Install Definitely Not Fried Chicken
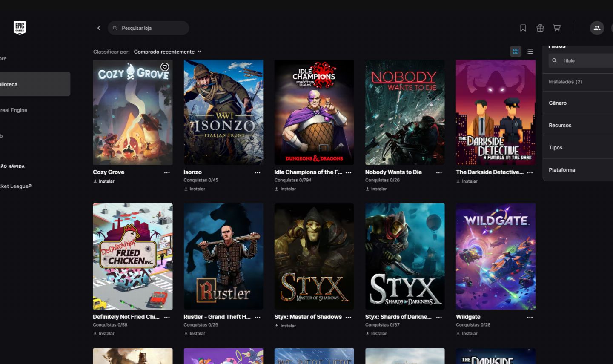613x364 pixels. (104, 334)
